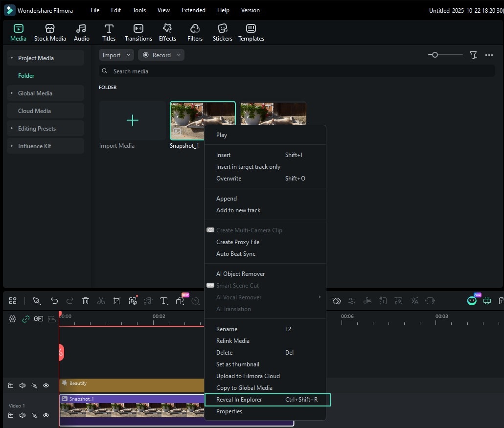Click the Undo icon in the timeline toolbar

(54, 301)
